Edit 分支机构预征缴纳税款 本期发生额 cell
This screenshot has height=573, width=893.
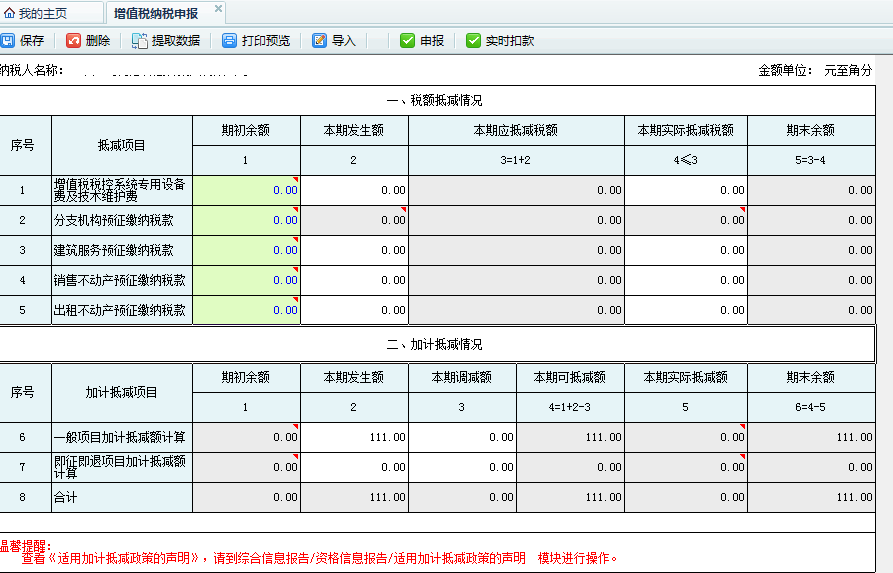click(x=354, y=220)
